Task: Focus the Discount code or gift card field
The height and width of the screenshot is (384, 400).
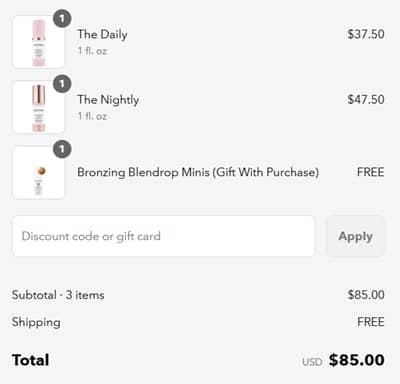Action: click(x=163, y=236)
